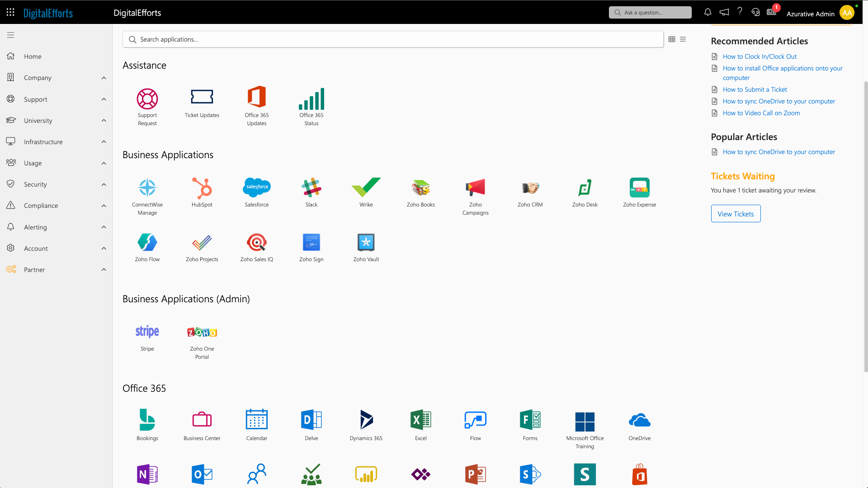
Task: Open the support headset icon
Action: [x=755, y=12]
